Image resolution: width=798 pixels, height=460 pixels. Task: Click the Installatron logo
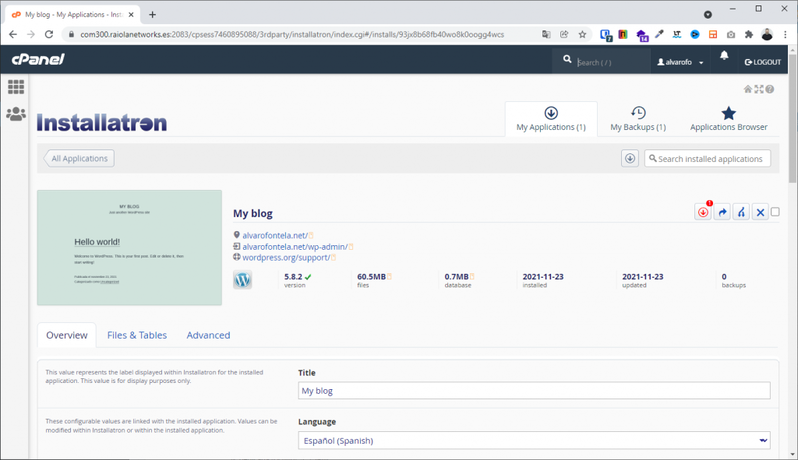(x=102, y=123)
